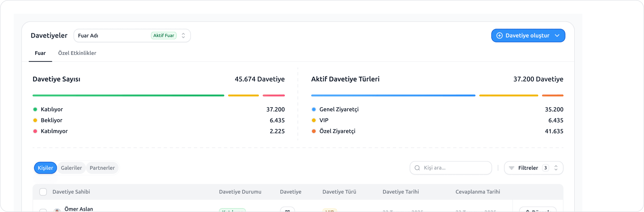Viewport: 644px width, 212px height.
Task: Switch the list view to Partnerler
Action: [102, 168]
